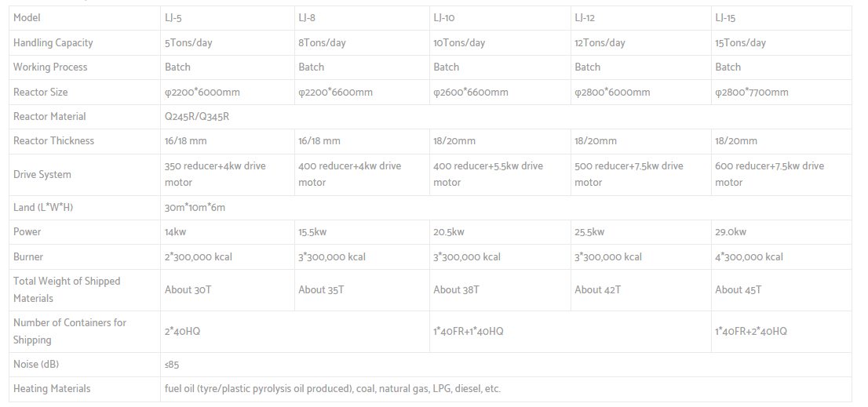
Task: Click the φ2600*6600mm reactor size value
Action: coord(470,92)
